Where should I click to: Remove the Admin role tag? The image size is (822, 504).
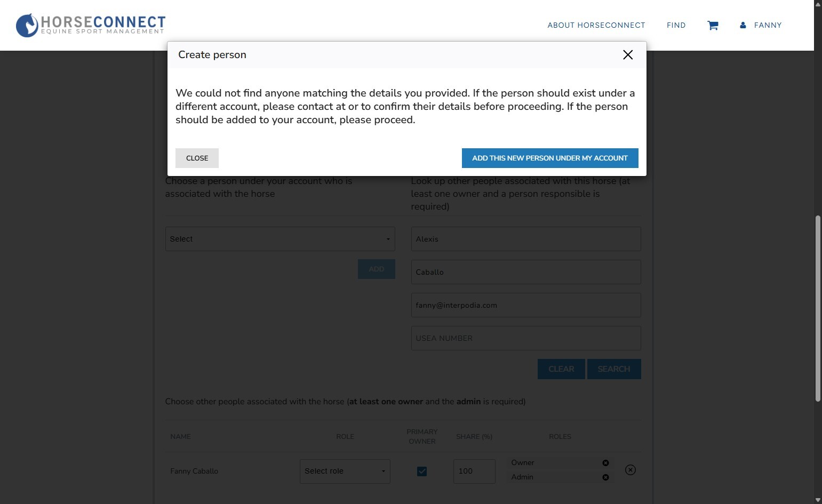tap(605, 477)
